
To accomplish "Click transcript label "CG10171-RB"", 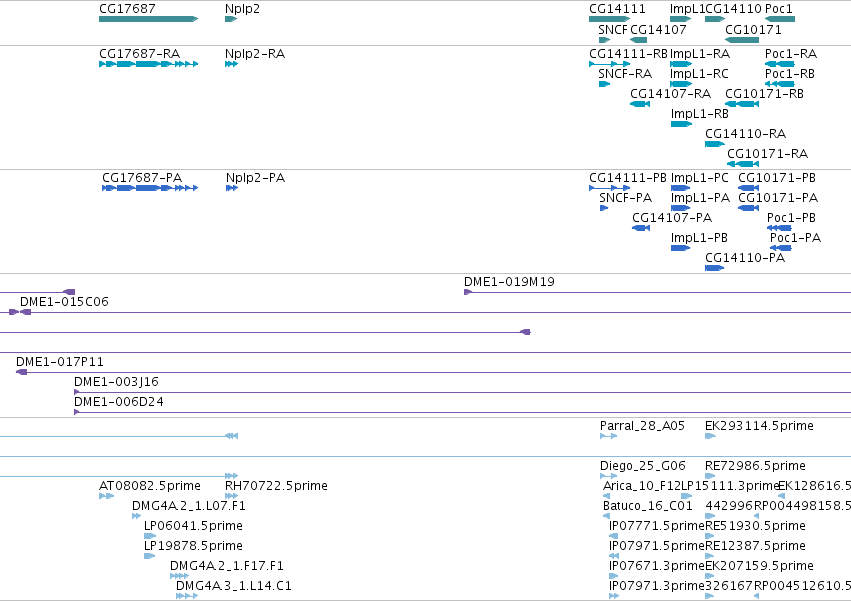I will pos(765,94).
